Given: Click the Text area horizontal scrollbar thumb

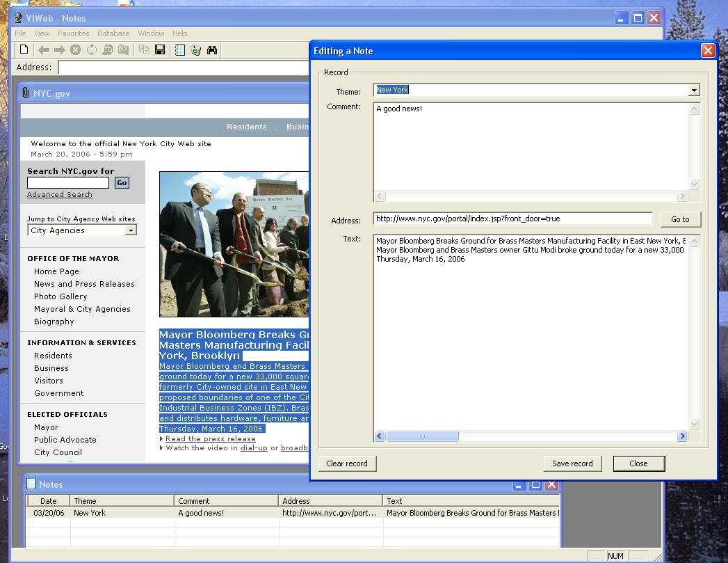Looking at the screenshot, I should 422,436.
